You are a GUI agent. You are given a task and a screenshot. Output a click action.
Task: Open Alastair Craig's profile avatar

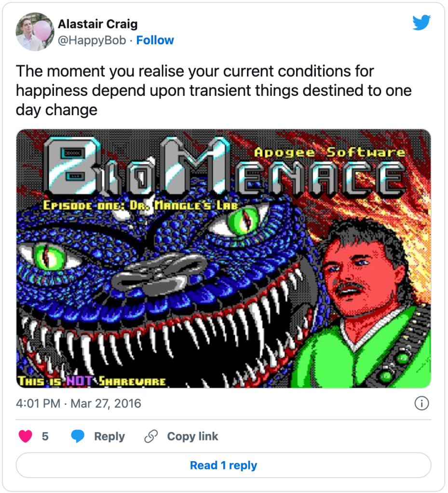coord(35,32)
